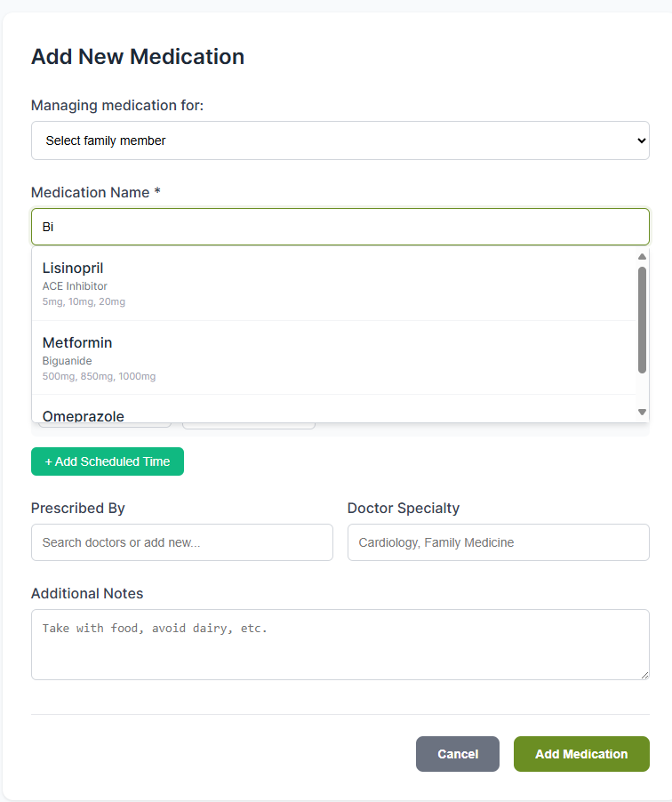Open the Select family member dropdown

click(x=340, y=140)
